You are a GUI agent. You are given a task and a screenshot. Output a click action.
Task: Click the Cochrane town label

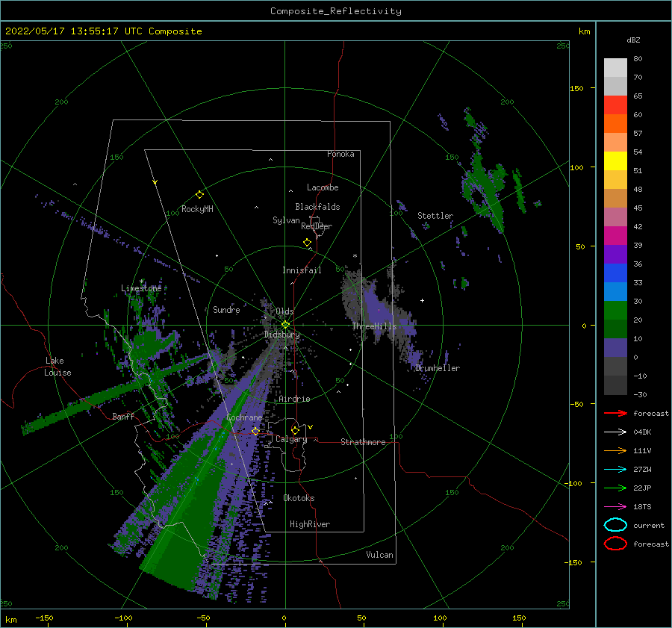(x=244, y=417)
